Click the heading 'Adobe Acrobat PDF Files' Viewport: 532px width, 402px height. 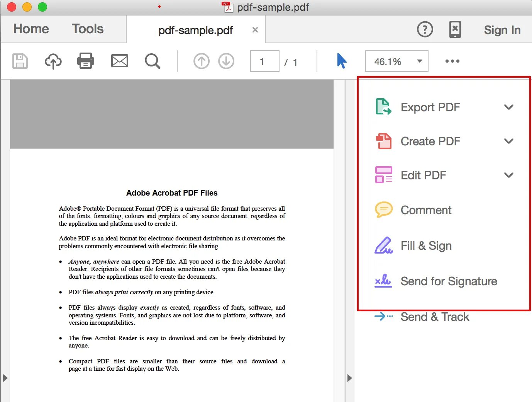click(172, 193)
